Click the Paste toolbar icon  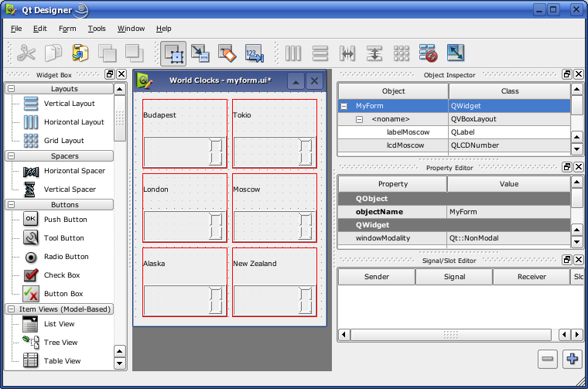(x=80, y=53)
